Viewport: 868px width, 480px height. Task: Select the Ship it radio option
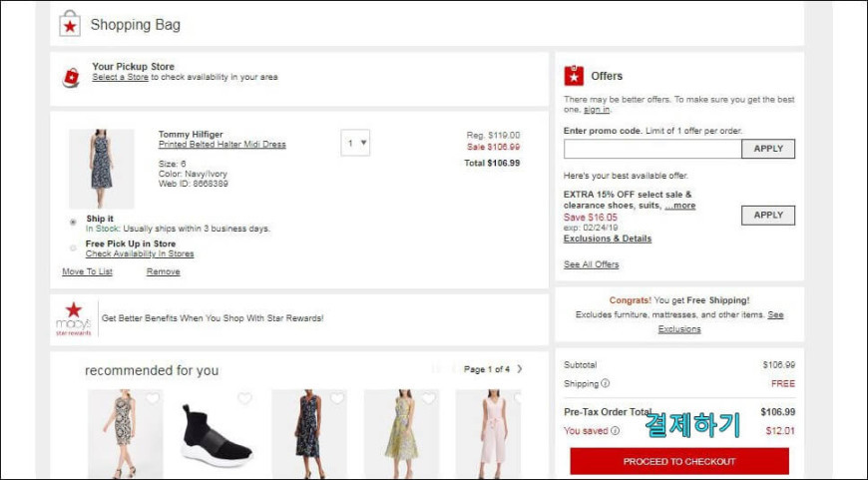point(73,222)
